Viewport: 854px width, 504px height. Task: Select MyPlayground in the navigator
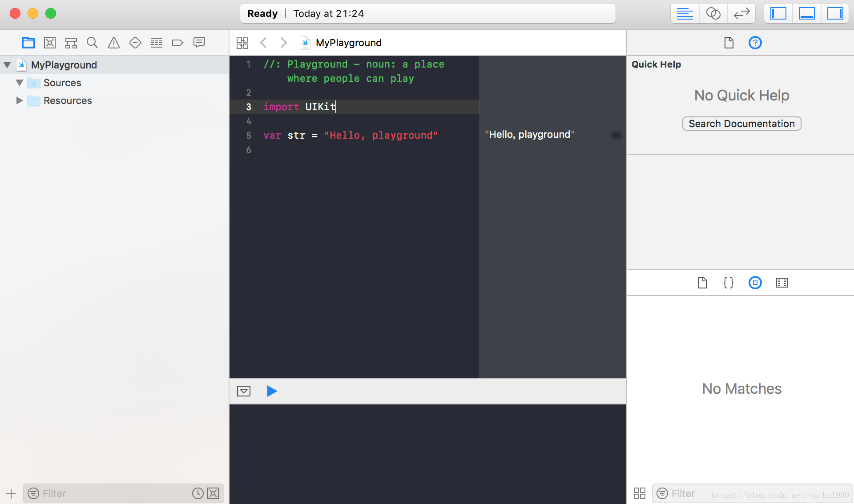tap(114, 65)
